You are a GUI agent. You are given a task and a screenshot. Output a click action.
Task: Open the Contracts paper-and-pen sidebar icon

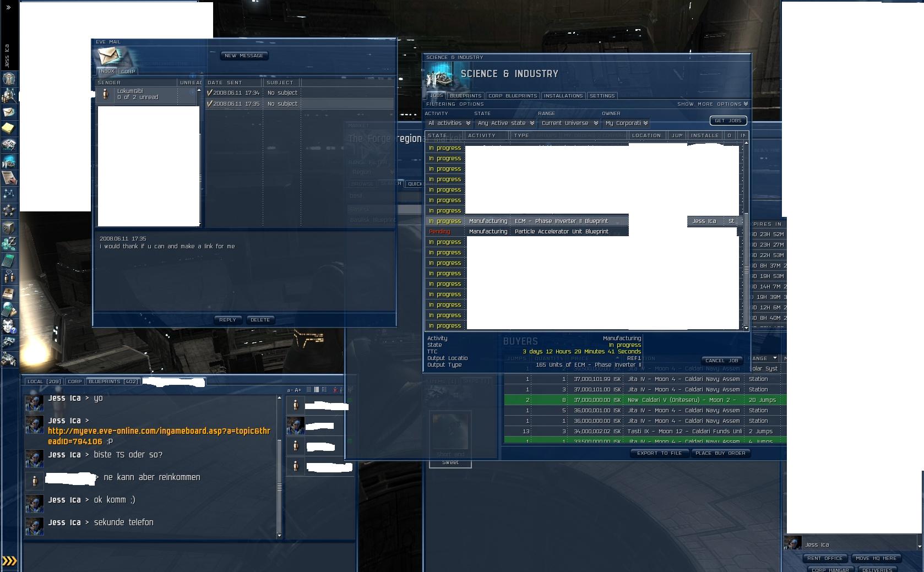pyautogui.click(x=9, y=178)
